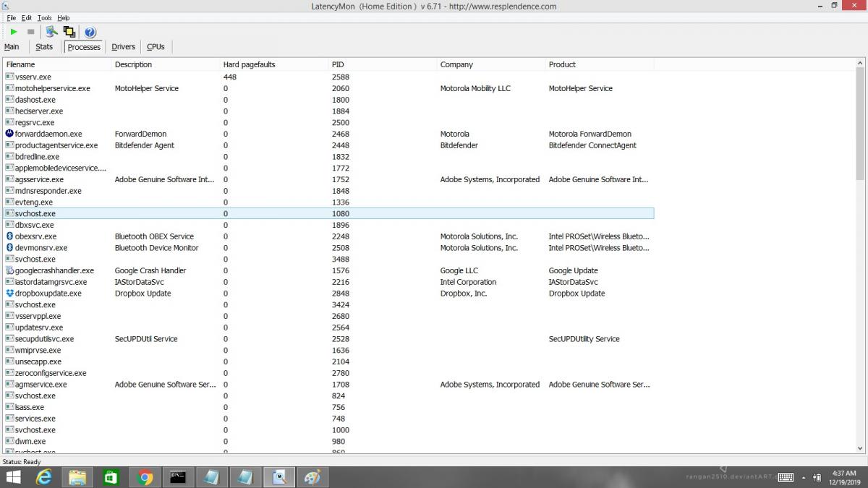This screenshot has height=488, width=868.
Task: Select the dashost.exe process row
Action: tap(328, 100)
